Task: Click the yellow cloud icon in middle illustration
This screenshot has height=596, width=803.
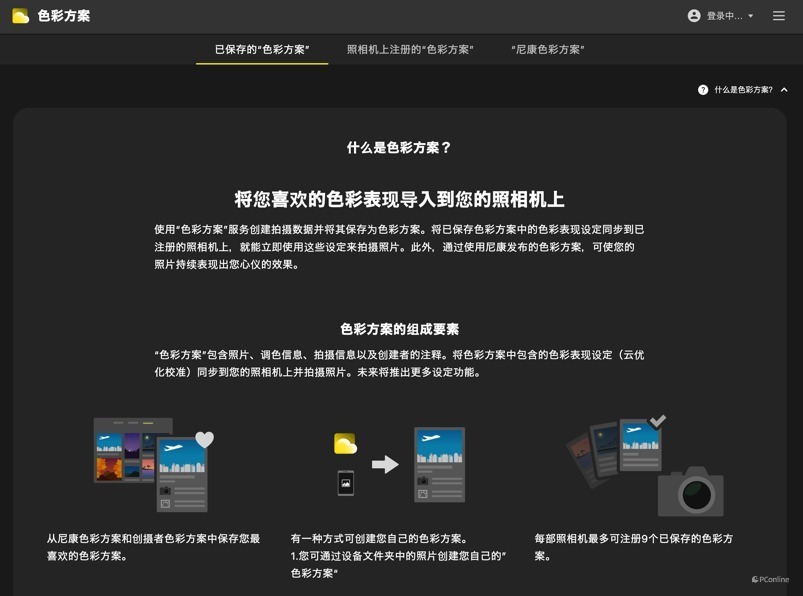Action: [345, 443]
